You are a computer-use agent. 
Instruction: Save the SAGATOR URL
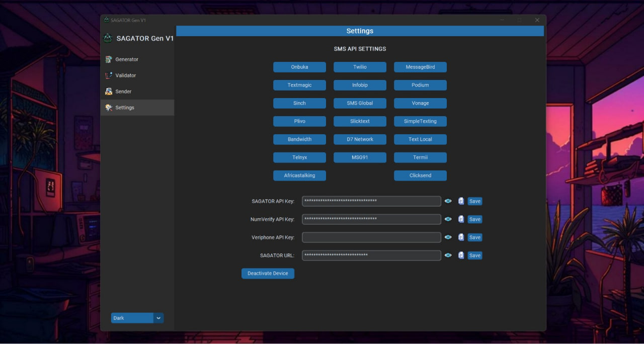coord(475,255)
